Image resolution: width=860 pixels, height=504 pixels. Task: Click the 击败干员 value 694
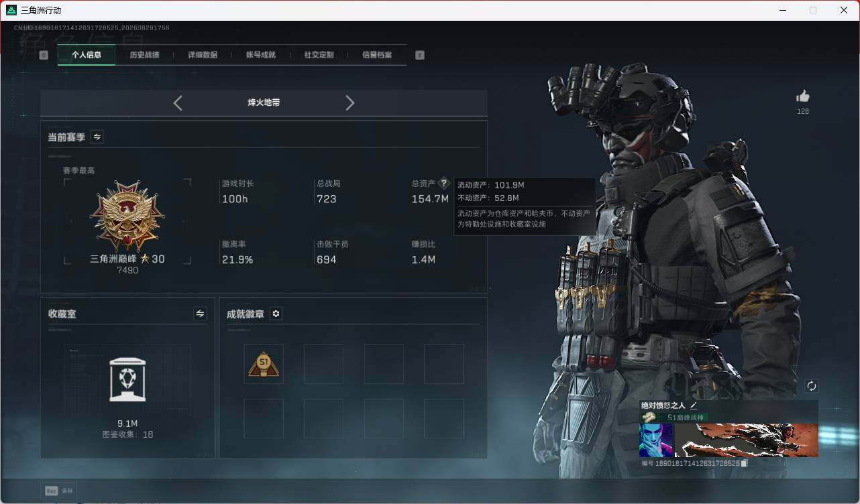pos(327,259)
